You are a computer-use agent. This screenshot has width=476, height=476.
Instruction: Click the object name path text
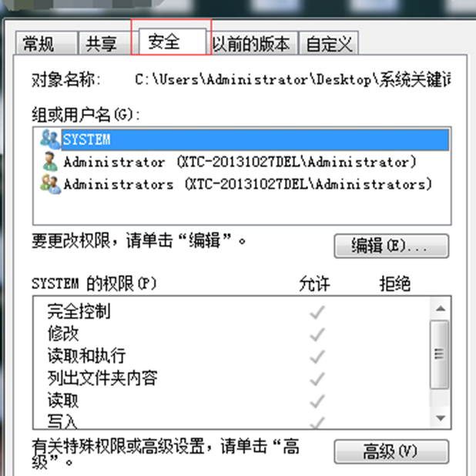293,79
